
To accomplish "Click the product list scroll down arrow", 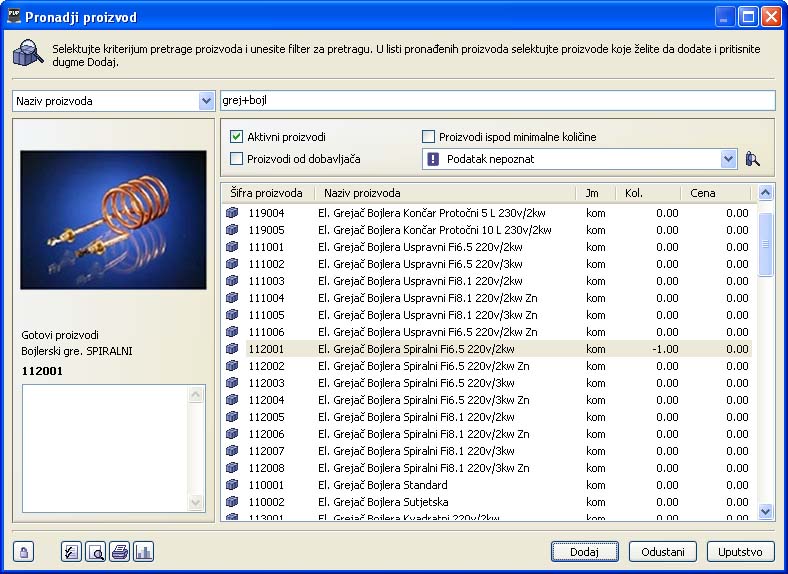I will (766, 511).
